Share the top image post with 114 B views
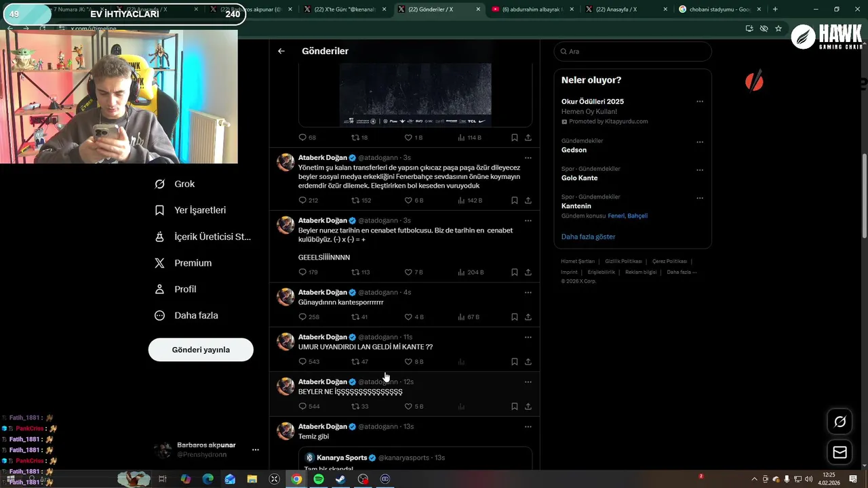Screen dimensions: 868x488 pos(528,137)
